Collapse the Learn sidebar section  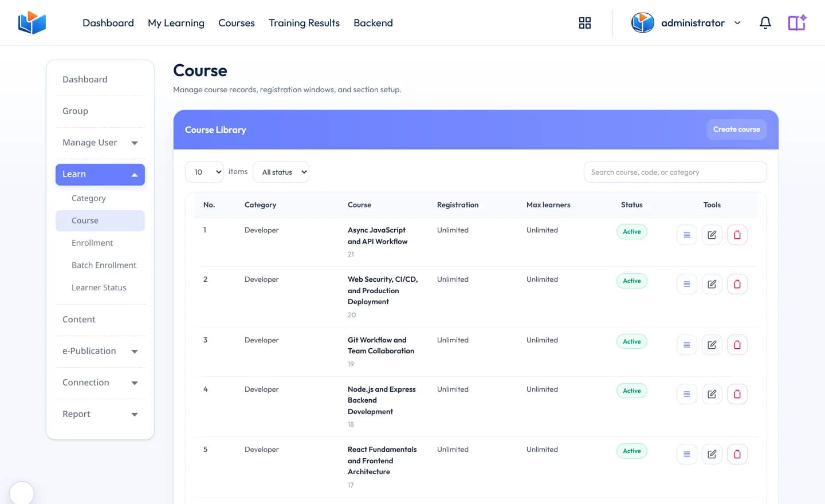coord(100,174)
